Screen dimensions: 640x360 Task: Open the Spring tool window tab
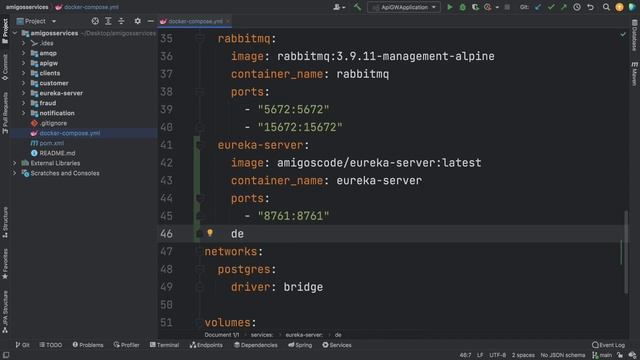click(300, 345)
